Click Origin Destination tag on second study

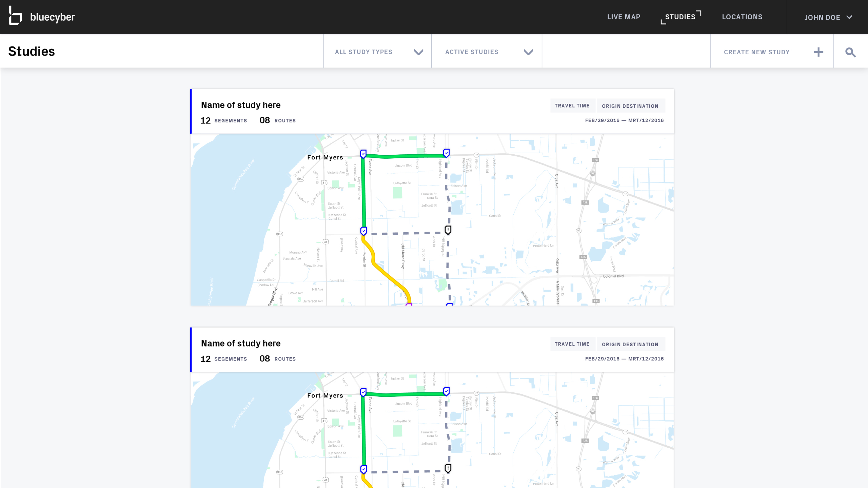click(630, 344)
